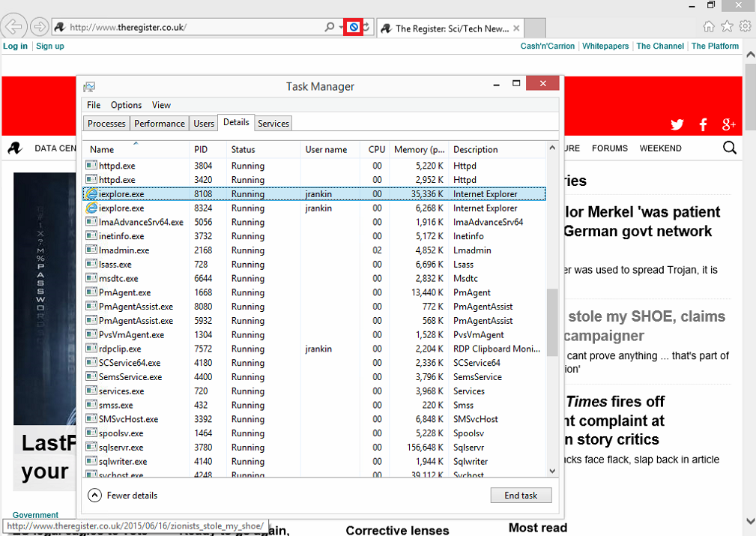Click the Facebook icon on the site header
This screenshot has height=536, width=756.
(x=704, y=124)
